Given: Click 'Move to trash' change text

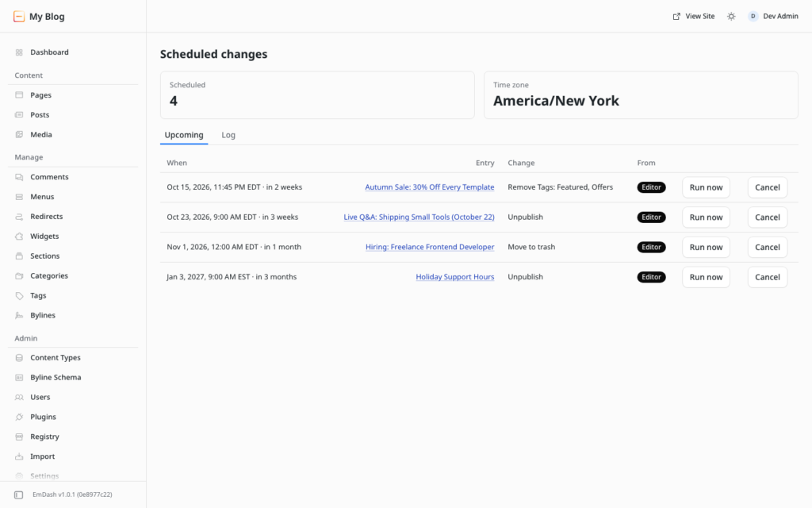Looking at the screenshot, I should point(531,247).
